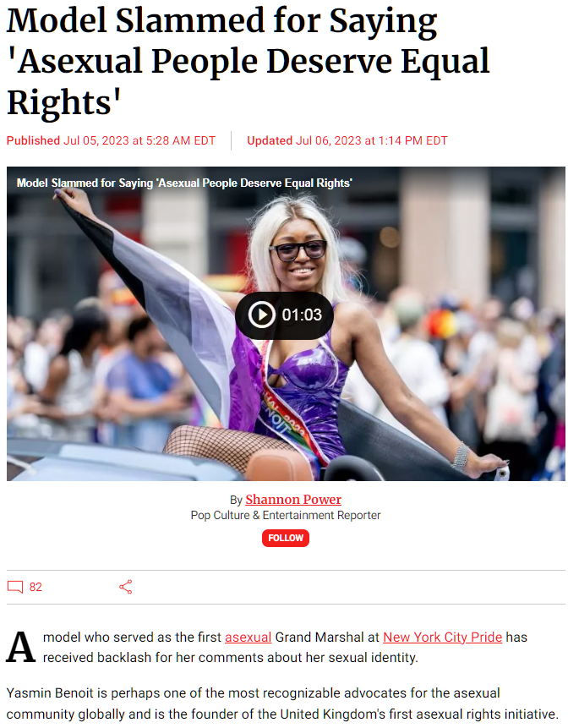This screenshot has width=568, height=728.
Task: Click the 82 comments count
Action: coord(35,587)
